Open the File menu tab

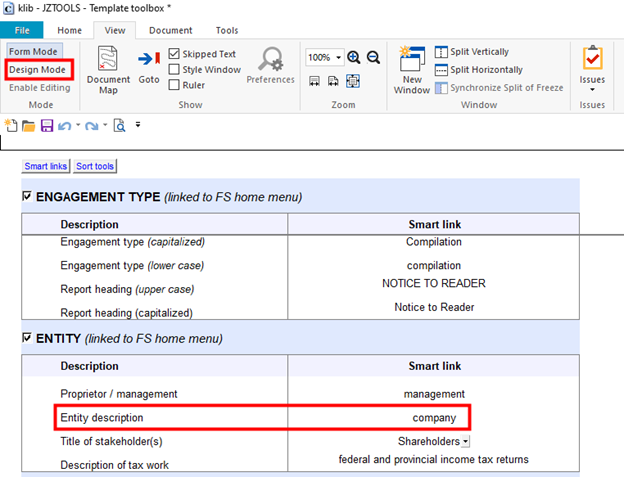tap(22, 30)
